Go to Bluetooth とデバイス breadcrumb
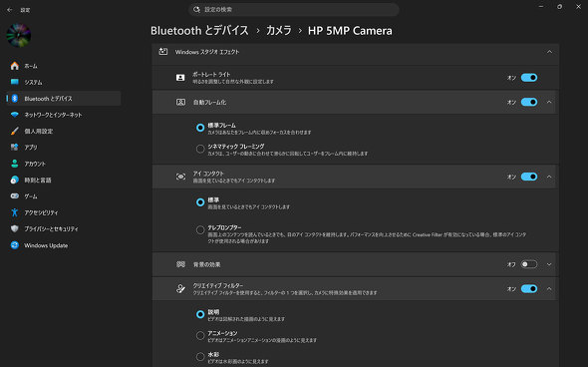The image size is (588, 367). pyautogui.click(x=199, y=30)
